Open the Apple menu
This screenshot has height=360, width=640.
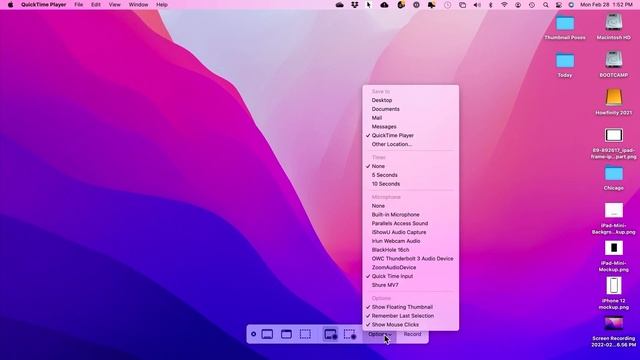(x=10, y=5)
